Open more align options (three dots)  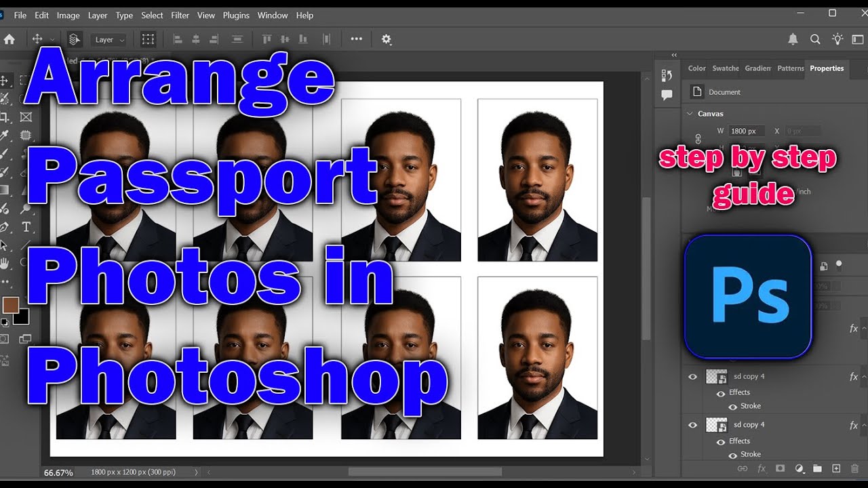(x=357, y=39)
